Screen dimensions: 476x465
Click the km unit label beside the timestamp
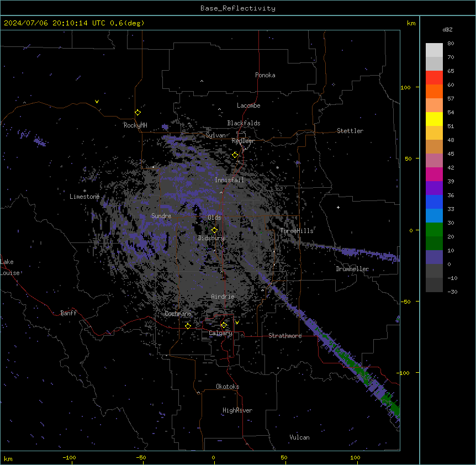click(411, 23)
